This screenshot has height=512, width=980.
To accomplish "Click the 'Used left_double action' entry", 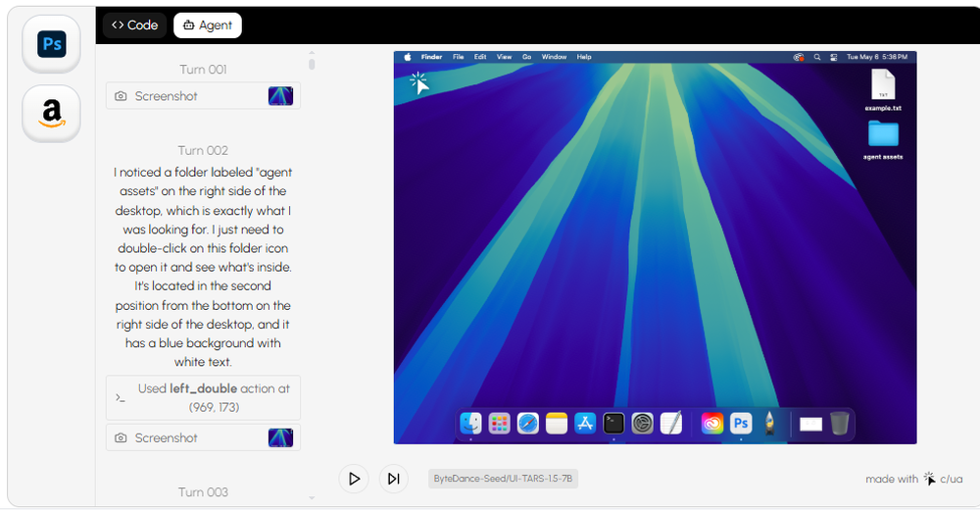I will [203, 397].
